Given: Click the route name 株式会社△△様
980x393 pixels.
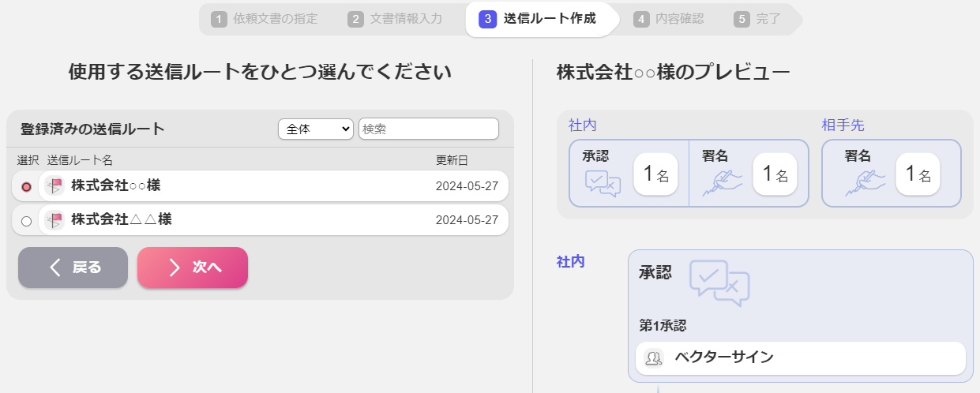Looking at the screenshot, I should pos(122,220).
